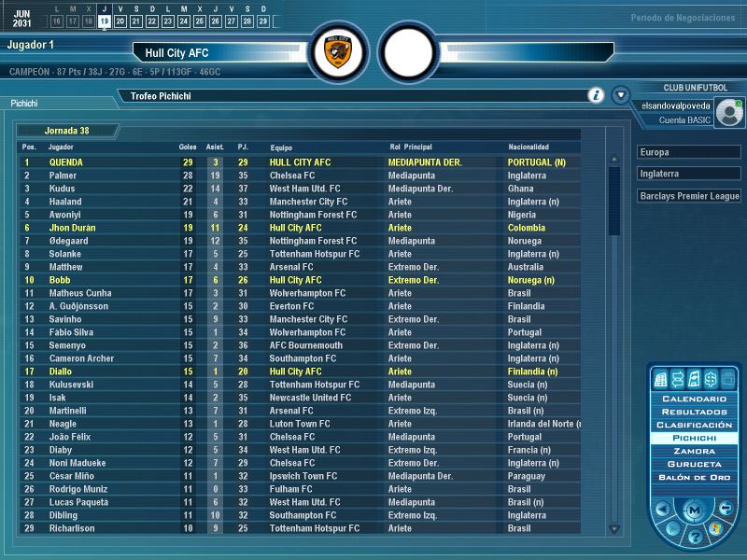Open the Europa region selector
Screen dimensions: 747x560
pos(688,152)
